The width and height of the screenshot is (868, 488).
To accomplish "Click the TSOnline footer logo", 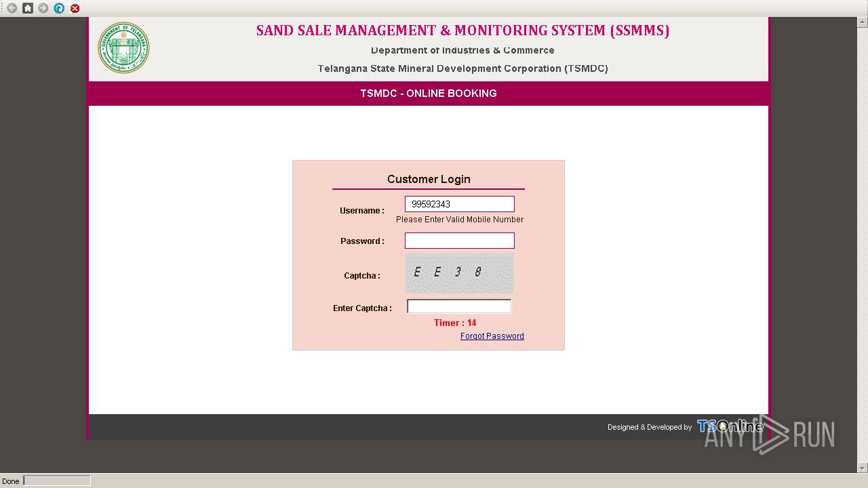I will tap(730, 426).
